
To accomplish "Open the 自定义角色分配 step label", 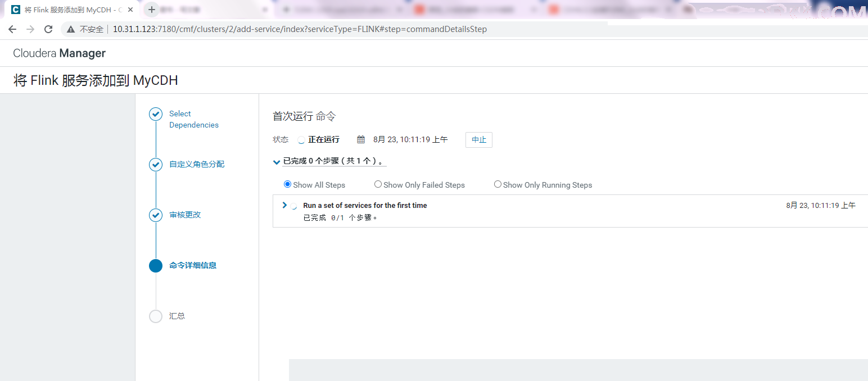I will pos(197,165).
